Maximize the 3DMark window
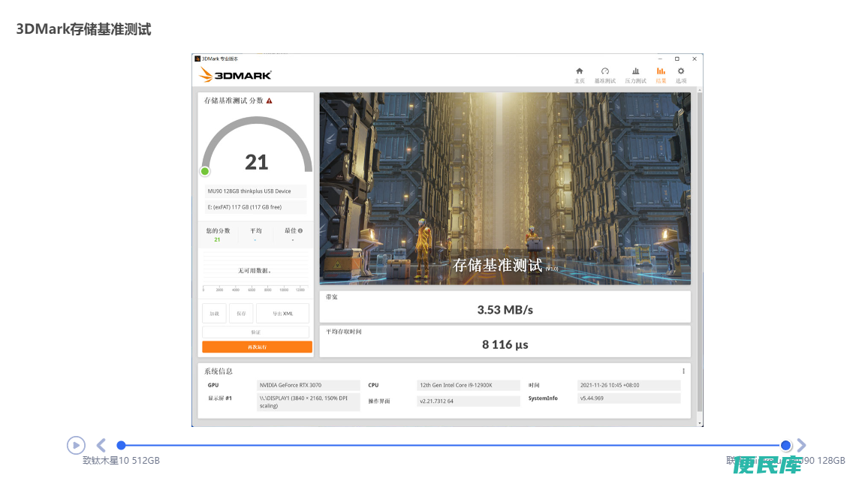Screen dimensions: 868x481 coord(677,59)
